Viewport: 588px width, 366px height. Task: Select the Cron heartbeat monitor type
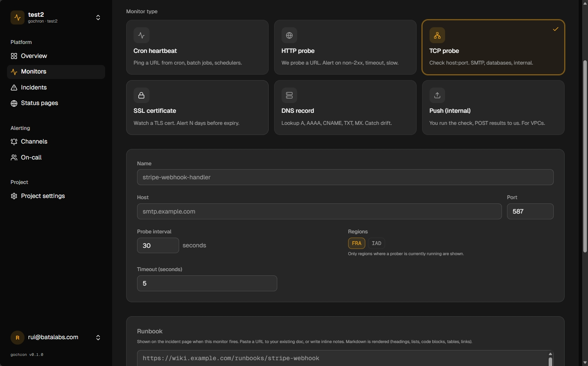(197, 47)
